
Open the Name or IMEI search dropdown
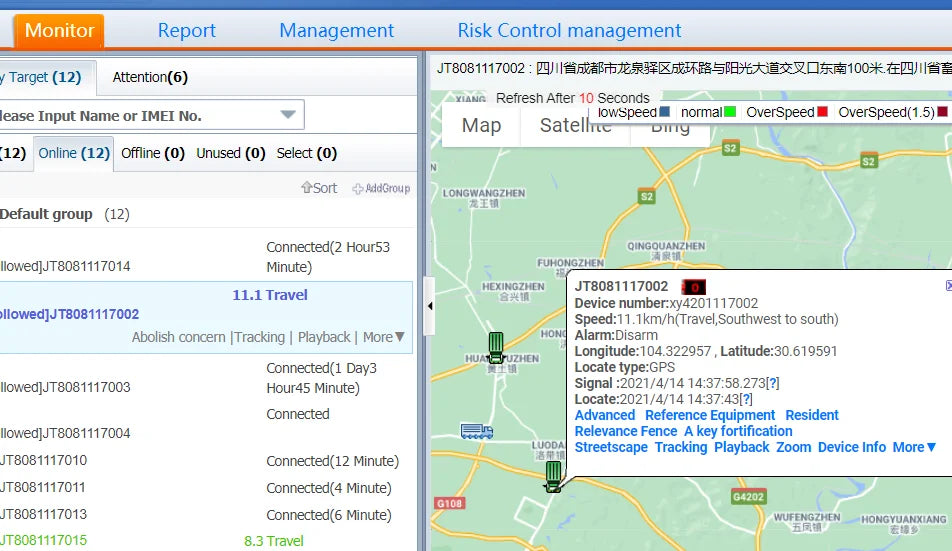click(289, 115)
